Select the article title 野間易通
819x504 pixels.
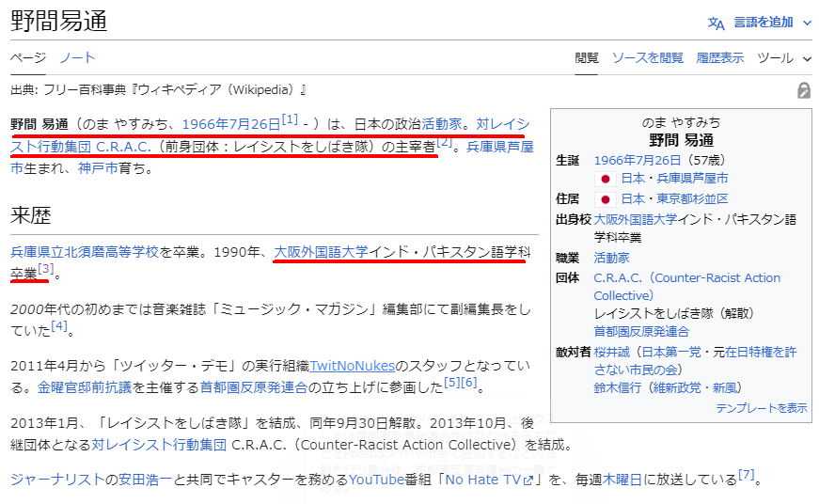(x=59, y=22)
